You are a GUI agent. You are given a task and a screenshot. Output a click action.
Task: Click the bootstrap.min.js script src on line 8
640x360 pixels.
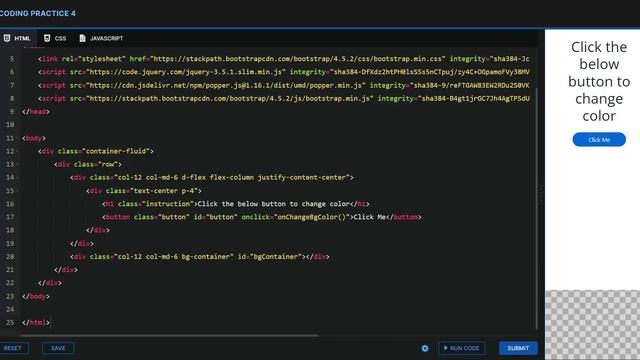[x=230, y=98]
